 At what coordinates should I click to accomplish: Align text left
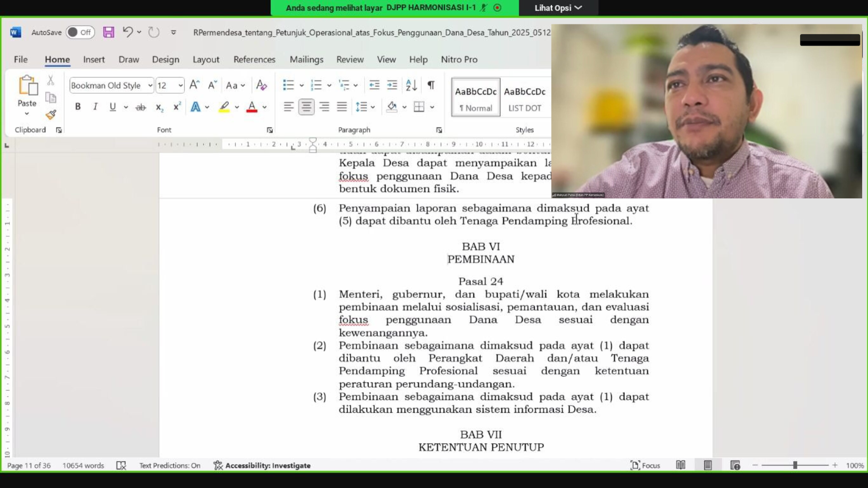(288, 107)
